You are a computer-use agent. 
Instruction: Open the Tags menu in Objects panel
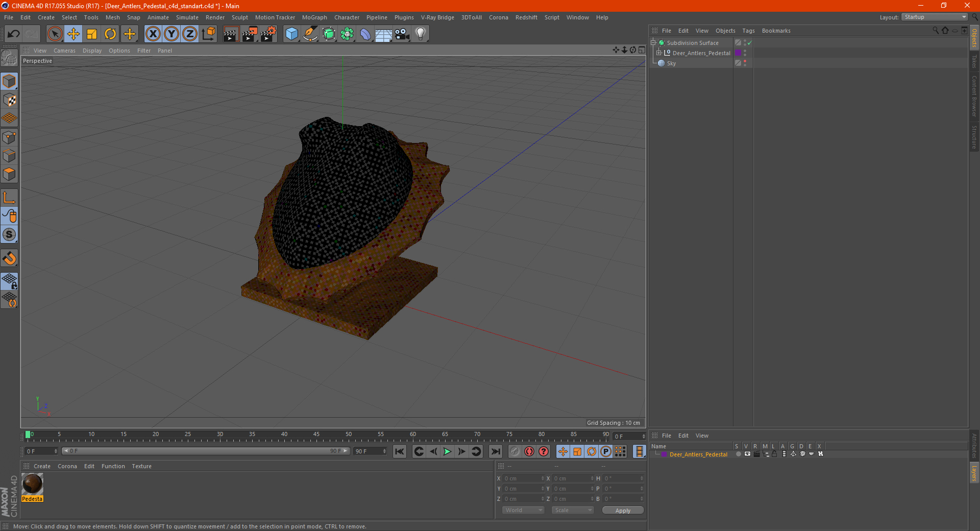click(748, 31)
